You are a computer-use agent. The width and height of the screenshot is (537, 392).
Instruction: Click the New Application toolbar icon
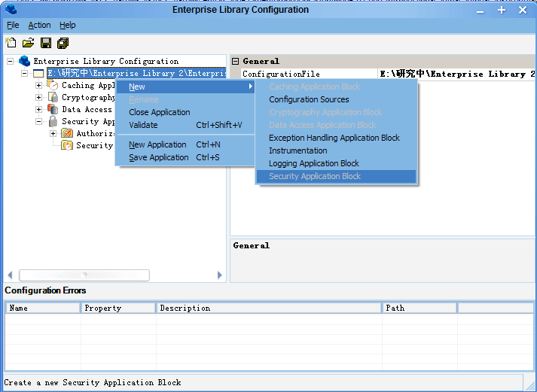click(11, 43)
